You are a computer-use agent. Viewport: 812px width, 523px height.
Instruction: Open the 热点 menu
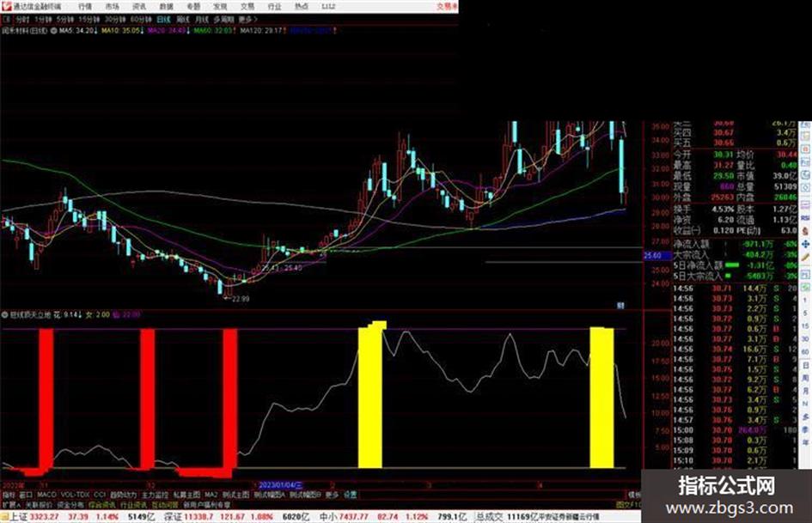(302, 7)
